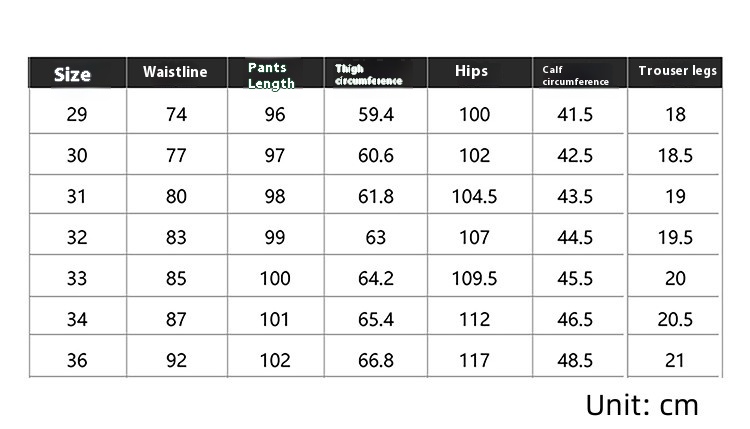Click the Unit: cm label
750x429 pixels.
click(x=642, y=406)
